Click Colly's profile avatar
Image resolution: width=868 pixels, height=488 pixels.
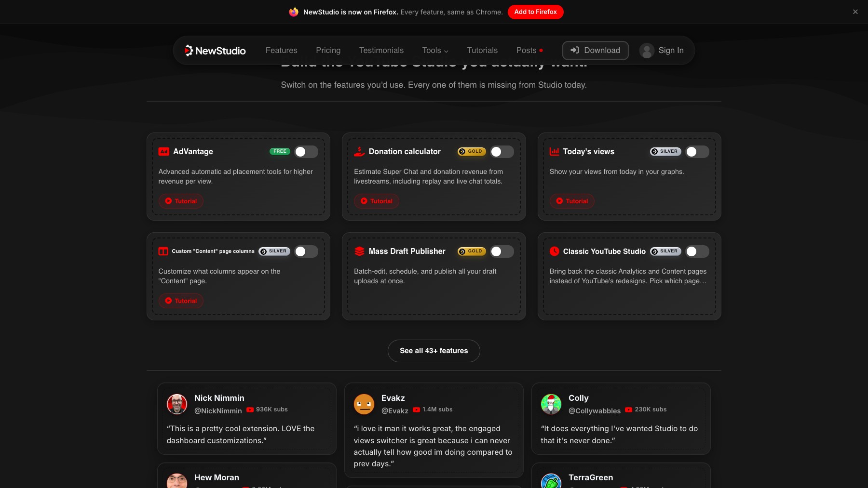(x=551, y=404)
